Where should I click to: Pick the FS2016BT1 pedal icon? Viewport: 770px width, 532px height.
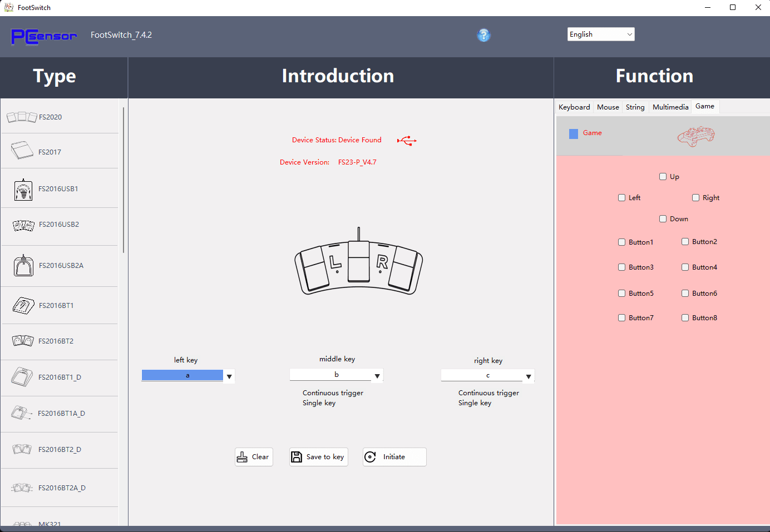tap(23, 306)
